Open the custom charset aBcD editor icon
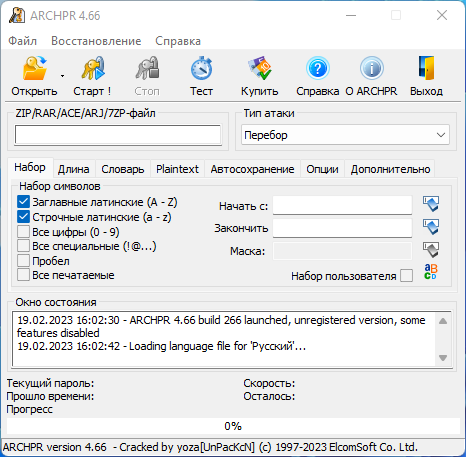 (x=431, y=272)
